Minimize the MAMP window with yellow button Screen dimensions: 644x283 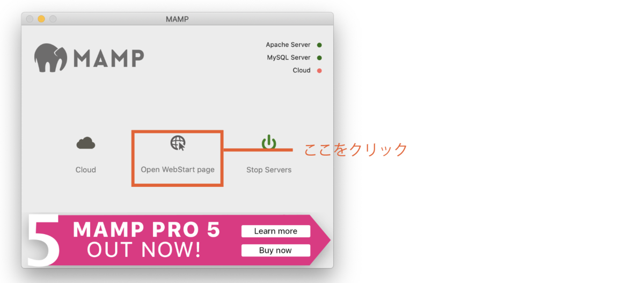[x=41, y=19]
